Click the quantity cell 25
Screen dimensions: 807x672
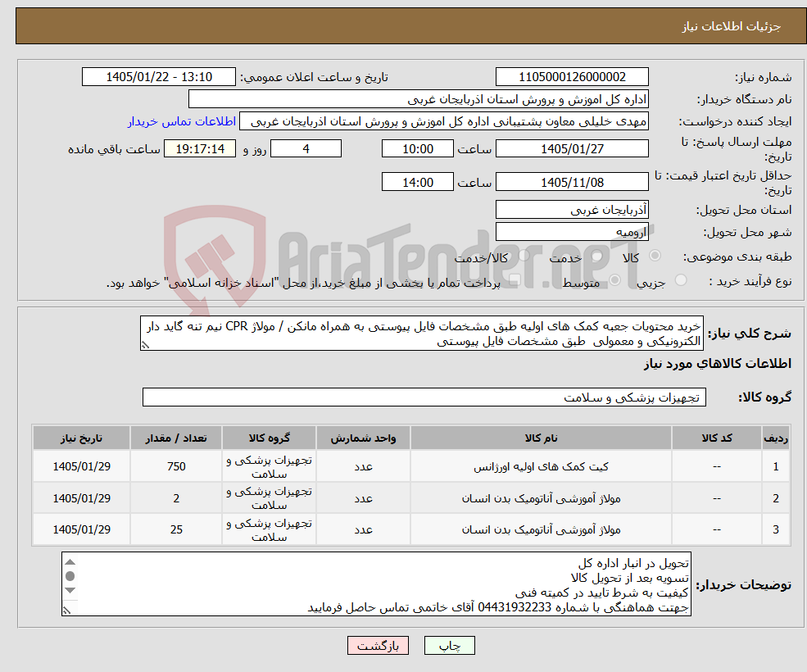(x=176, y=529)
